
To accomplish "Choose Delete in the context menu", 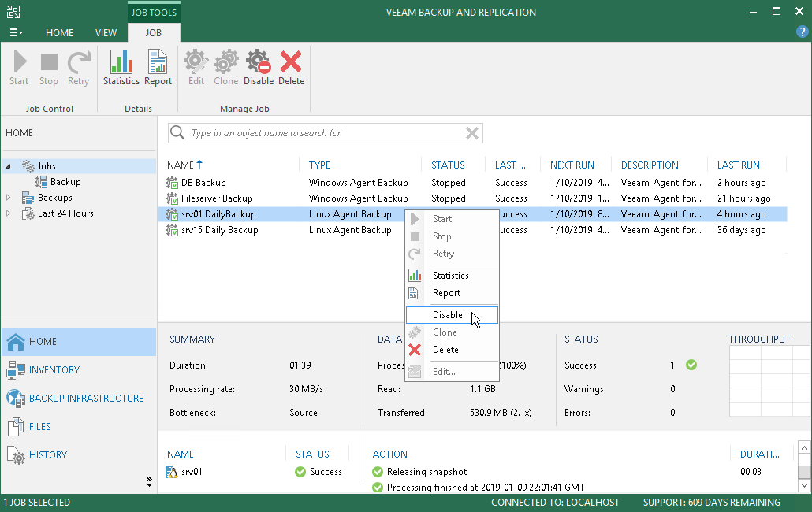I will [x=452, y=350].
